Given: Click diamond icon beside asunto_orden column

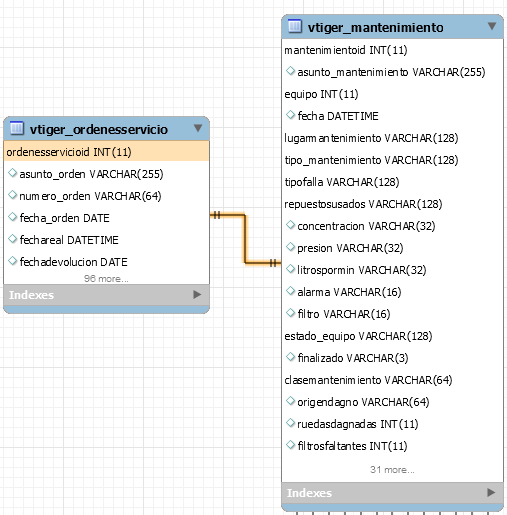Looking at the screenshot, I should [12, 173].
